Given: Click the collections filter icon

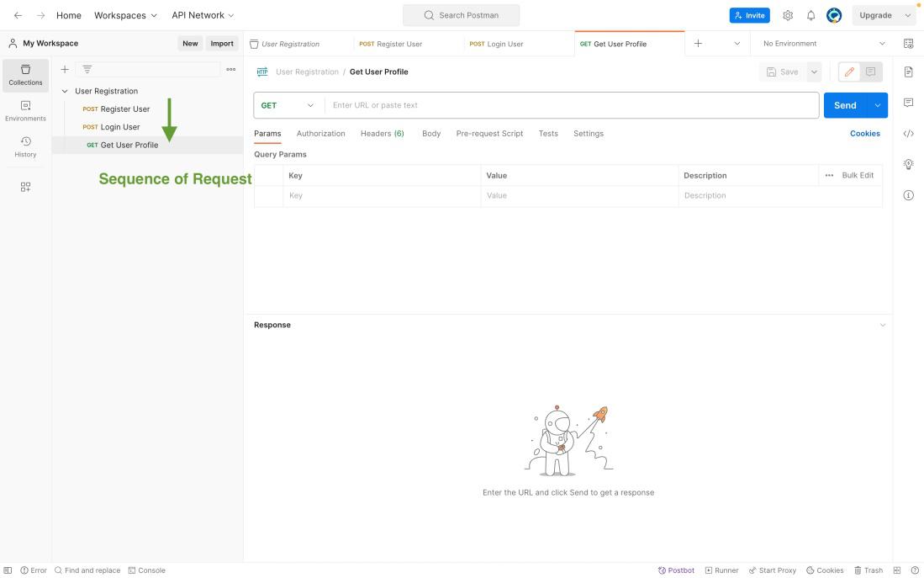Looking at the screenshot, I should (x=87, y=70).
